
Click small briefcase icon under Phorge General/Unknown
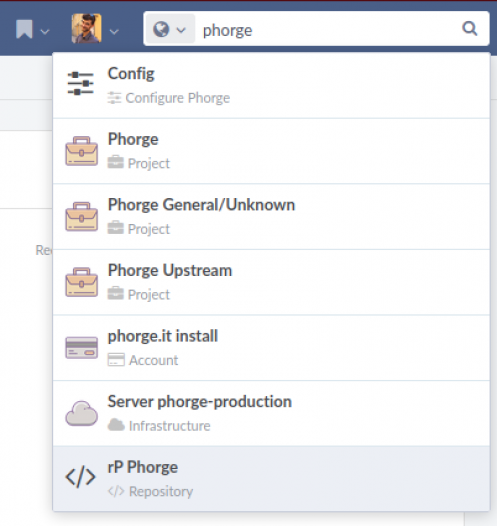pyautogui.click(x=115, y=227)
